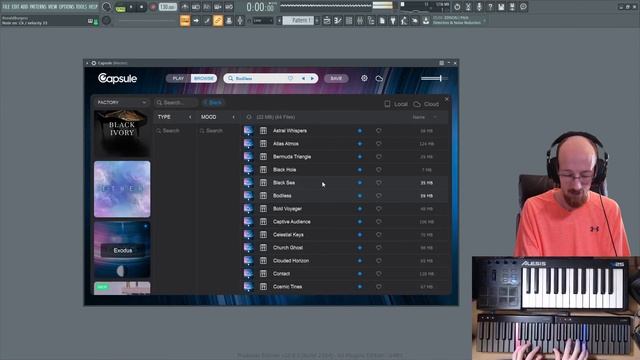
Task: Click the undo history circular arrow icon
Action: pos(457,7)
